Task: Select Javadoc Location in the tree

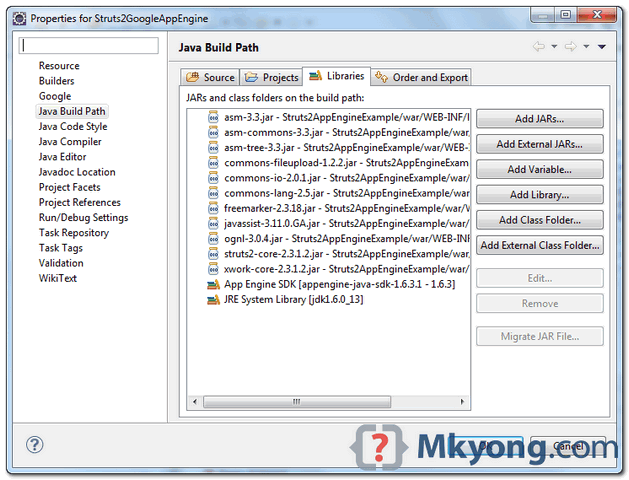Action: point(77,172)
